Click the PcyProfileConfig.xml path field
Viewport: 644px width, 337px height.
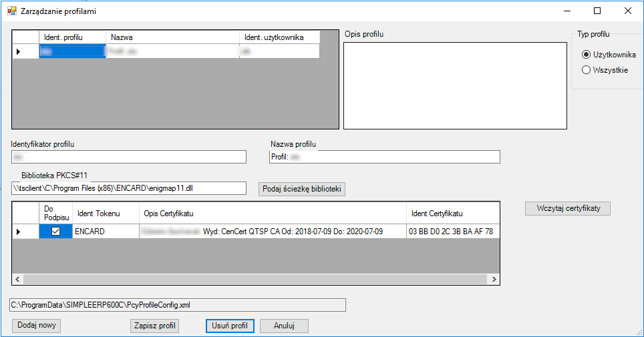click(x=178, y=305)
